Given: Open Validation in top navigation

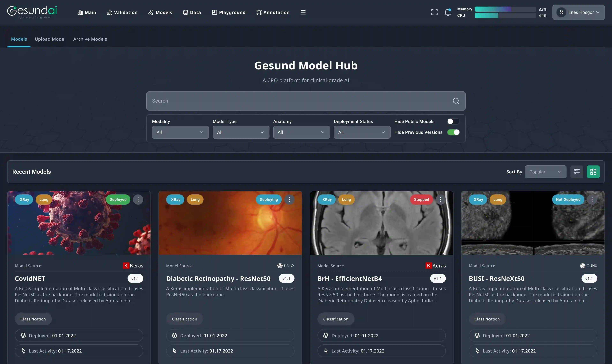Looking at the screenshot, I should (x=122, y=12).
